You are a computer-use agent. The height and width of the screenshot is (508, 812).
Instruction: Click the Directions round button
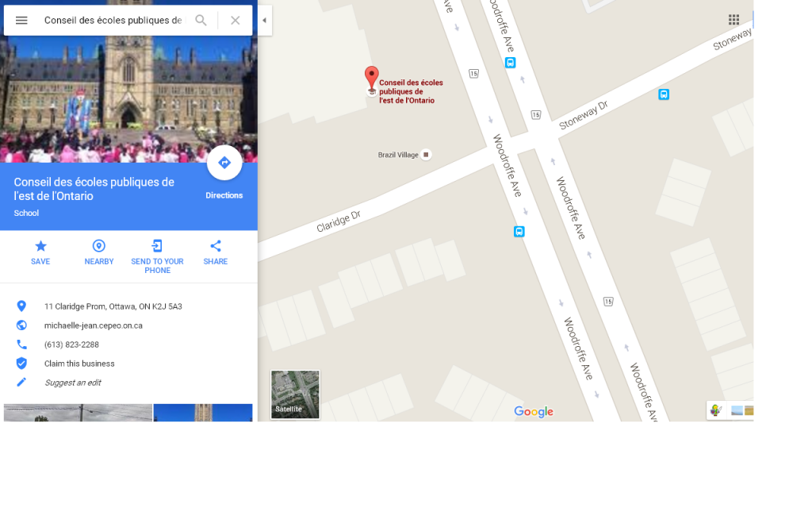pos(224,164)
